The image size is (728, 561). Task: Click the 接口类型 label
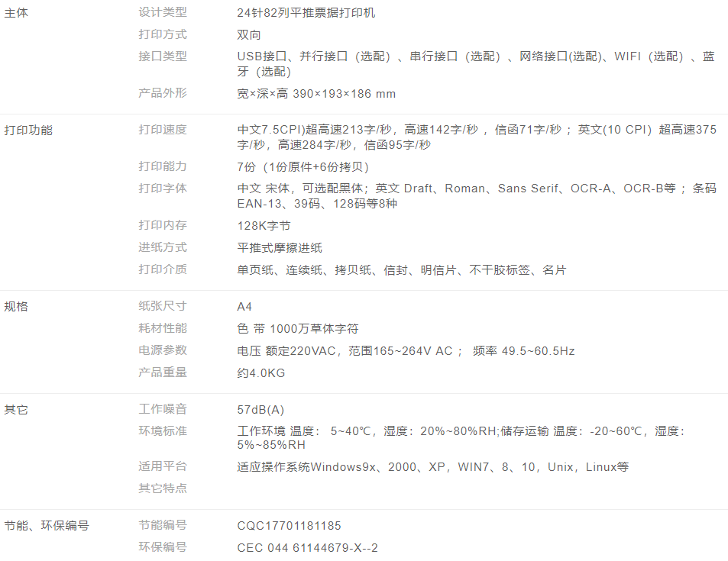coord(162,56)
